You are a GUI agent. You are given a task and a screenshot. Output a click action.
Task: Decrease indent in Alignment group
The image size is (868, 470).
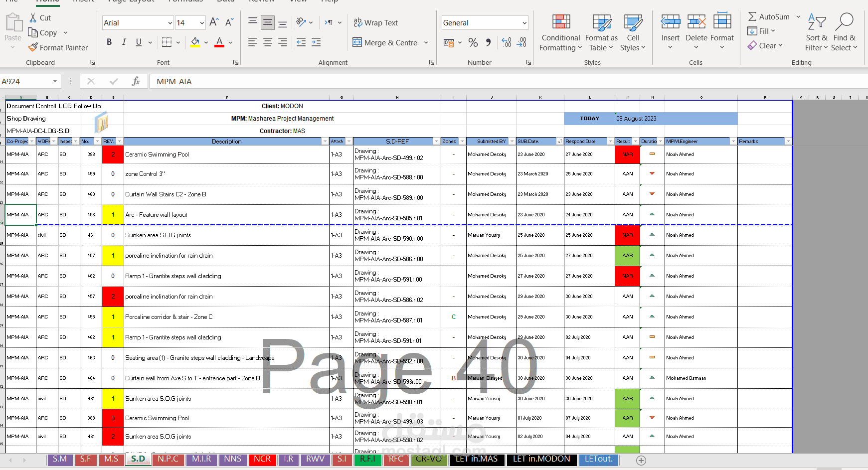click(301, 42)
